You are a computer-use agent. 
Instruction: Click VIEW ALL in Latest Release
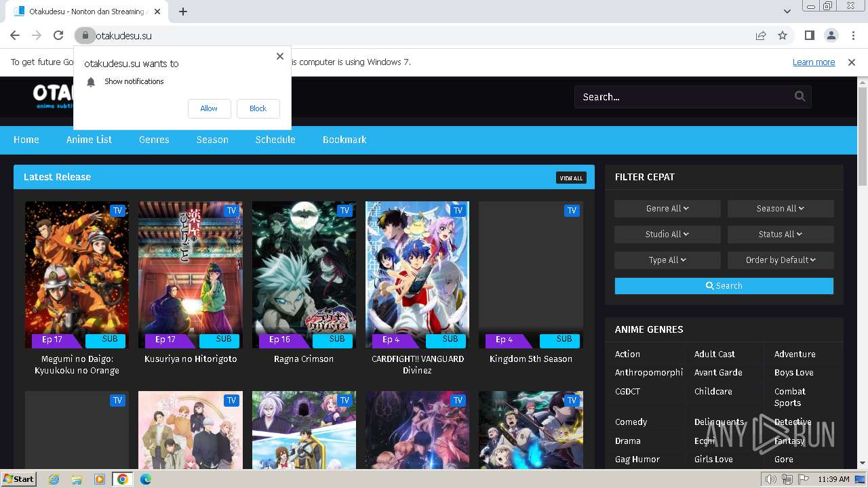coord(571,178)
